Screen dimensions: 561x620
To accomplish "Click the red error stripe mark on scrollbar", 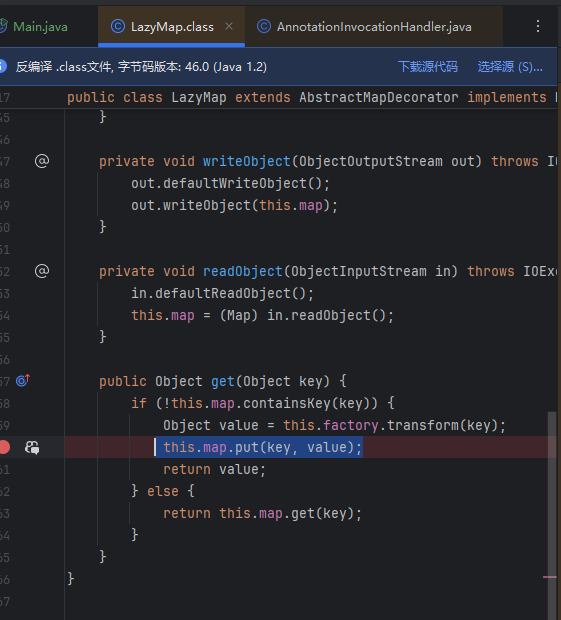I will pyautogui.click(x=550, y=577).
